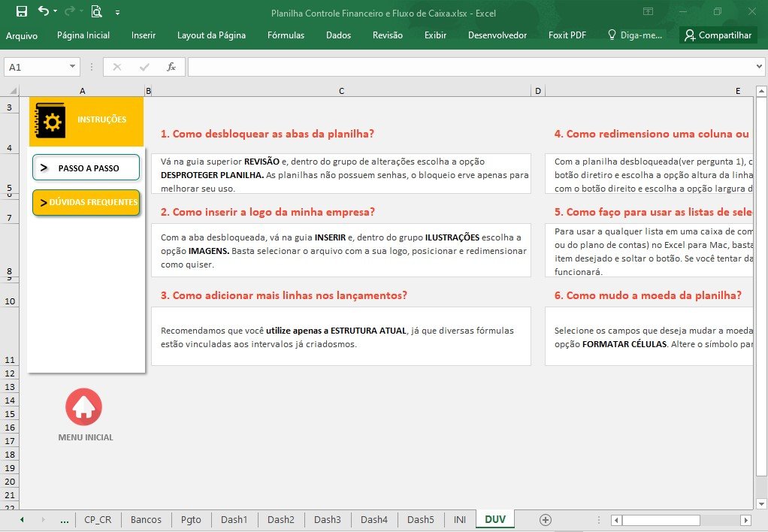
Task: Click the DÚVIDAS FREQUENTES yellow button
Action: click(86, 202)
